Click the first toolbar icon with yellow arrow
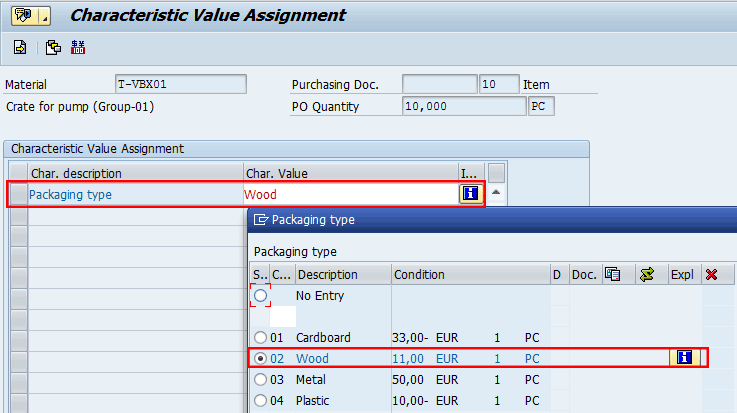Viewport: 737px width, 413px height. pyautogui.click(x=20, y=47)
